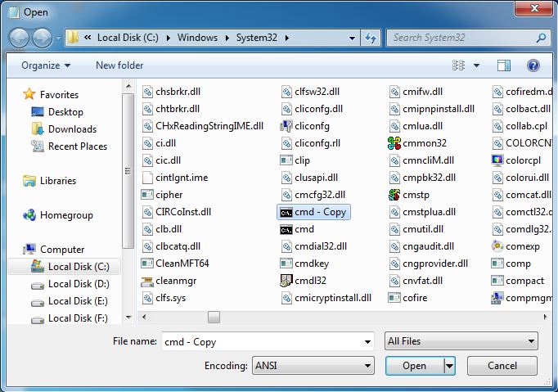Select the file clip

coord(295,160)
